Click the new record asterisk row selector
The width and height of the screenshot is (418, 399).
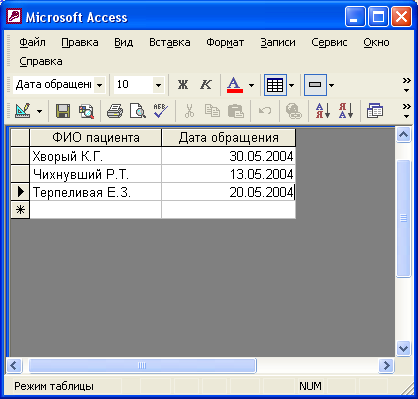point(20,210)
